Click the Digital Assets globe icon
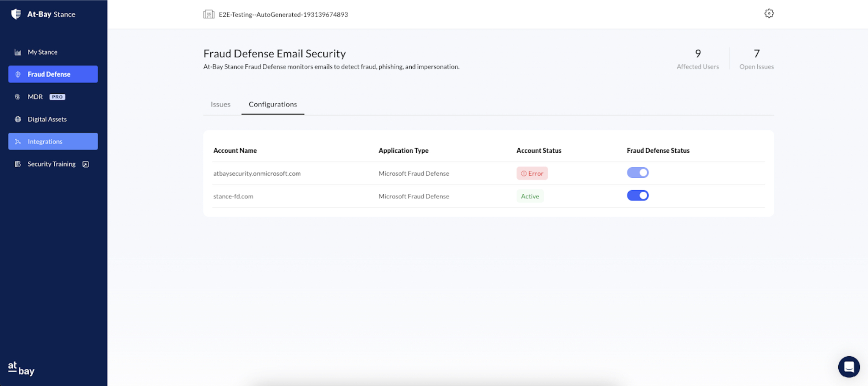The width and height of the screenshot is (868, 386). point(18,119)
